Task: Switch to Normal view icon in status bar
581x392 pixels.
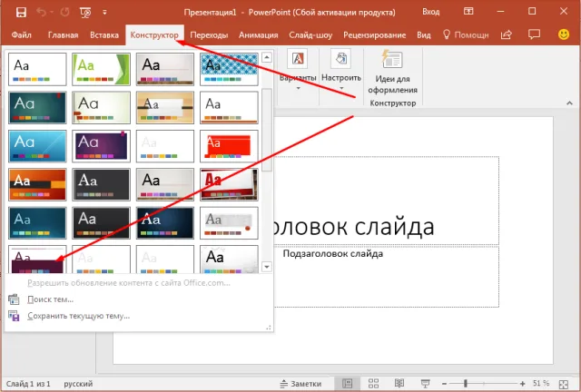Action: coord(347,384)
